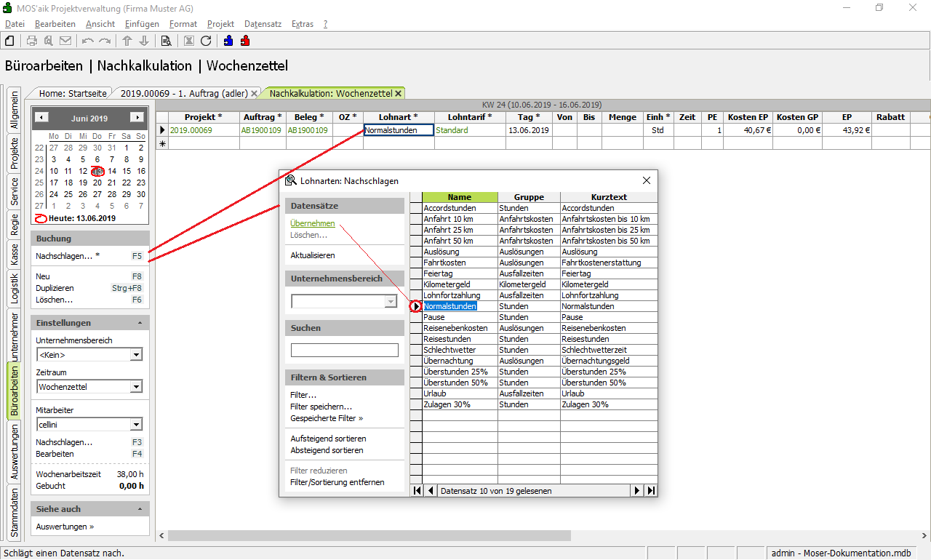Viewport: 931px width, 560px height.
Task: Open the Unternehmensbereich dropdown with <Kein>
Action: (136, 355)
